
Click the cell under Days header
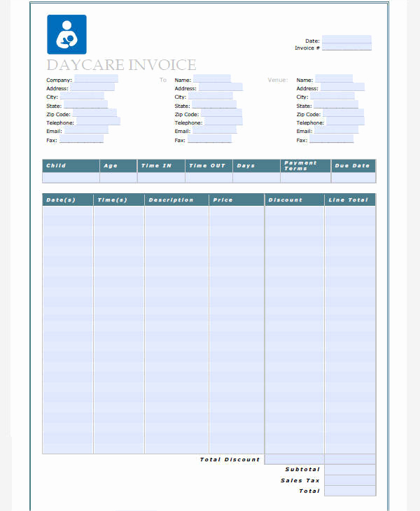click(256, 177)
